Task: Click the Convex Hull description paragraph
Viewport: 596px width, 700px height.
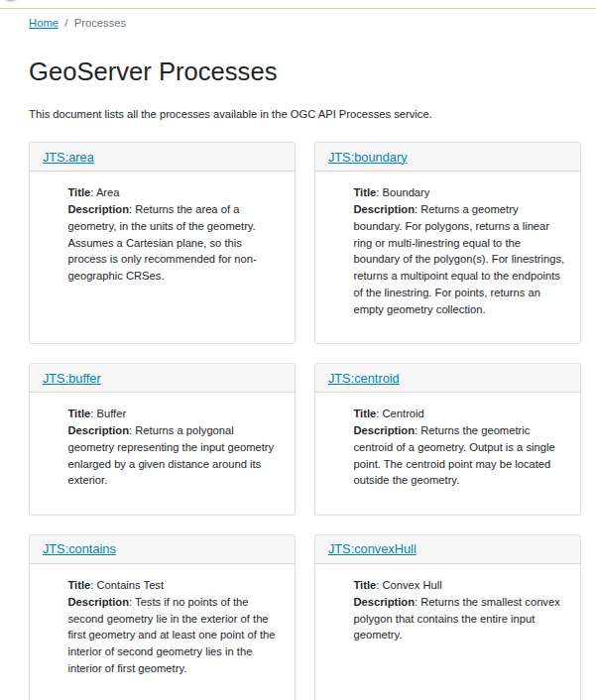Action: coord(457,619)
